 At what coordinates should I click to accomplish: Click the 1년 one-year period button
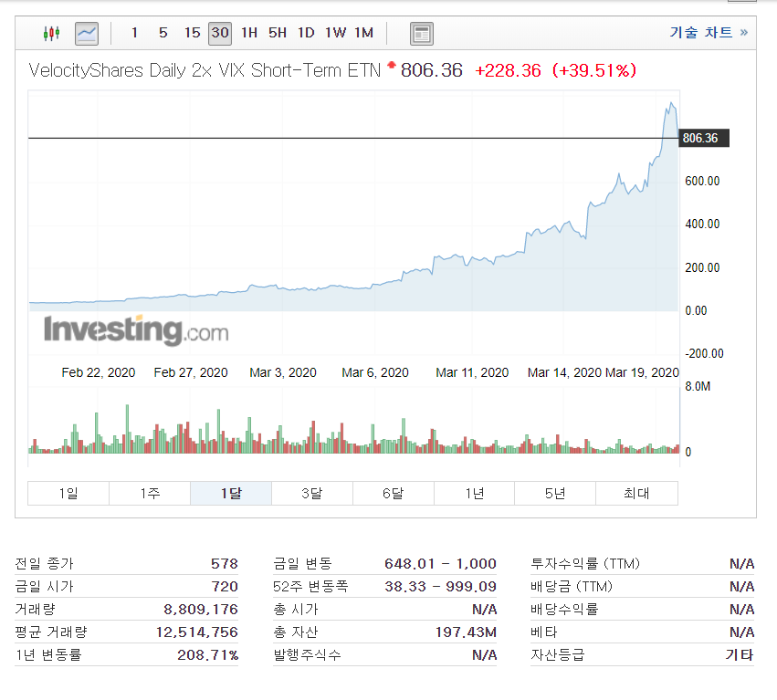(474, 493)
